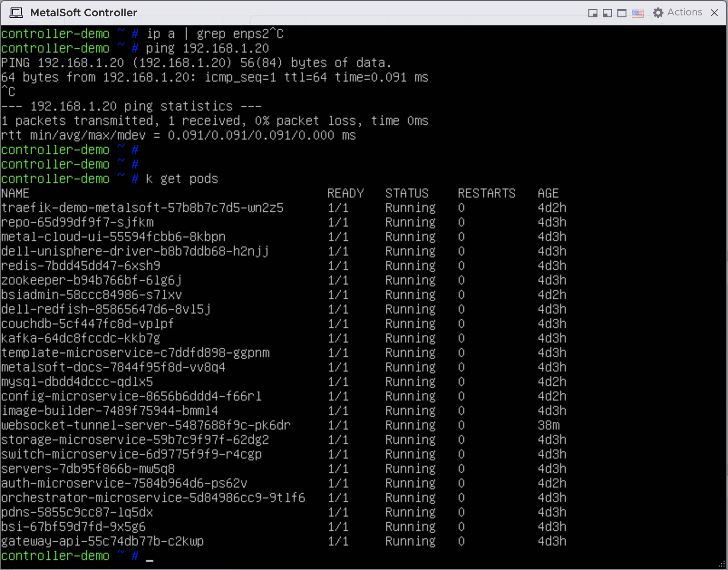
Task: Select pod bsi-67bf59d7fd-9x5g6
Action: click(x=73, y=527)
